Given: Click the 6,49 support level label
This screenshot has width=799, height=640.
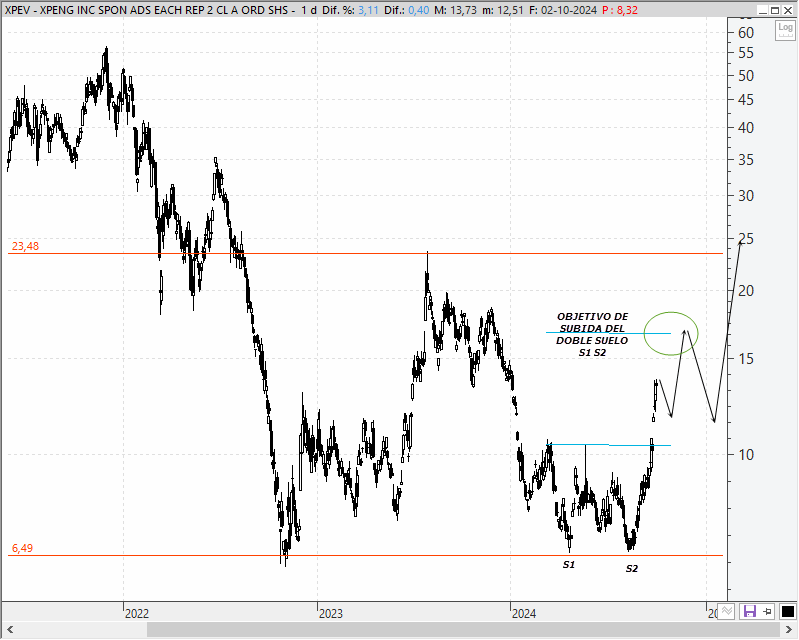Looking at the screenshot, I should click(x=22, y=548).
